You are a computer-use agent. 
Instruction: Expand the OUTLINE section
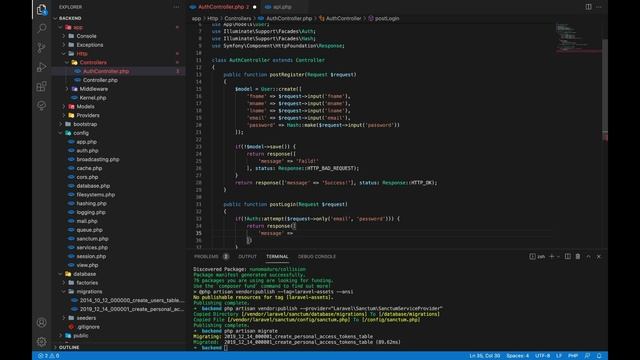pyautogui.click(x=69, y=347)
